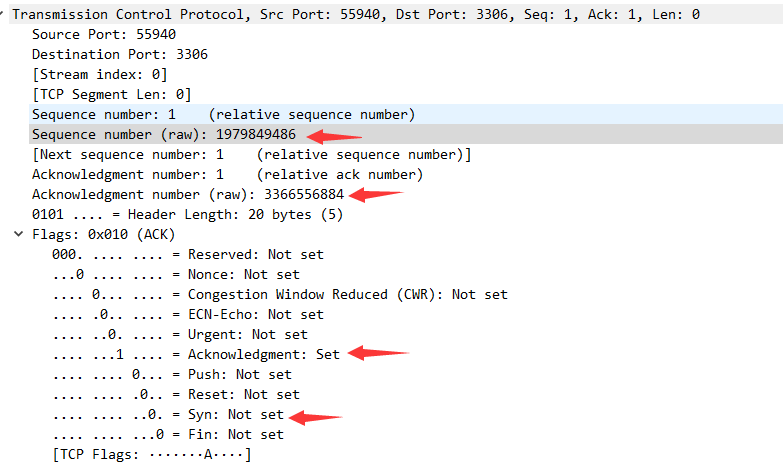Select the Nonce: Not set flag
783x464 pixels.
(x=176, y=274)
